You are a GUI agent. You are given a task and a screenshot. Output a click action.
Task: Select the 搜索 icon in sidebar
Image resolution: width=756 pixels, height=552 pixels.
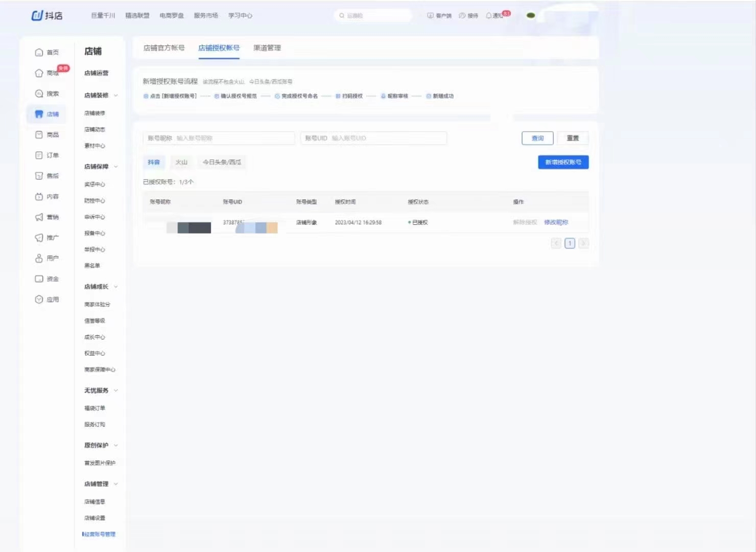click(x=39, y=94)
